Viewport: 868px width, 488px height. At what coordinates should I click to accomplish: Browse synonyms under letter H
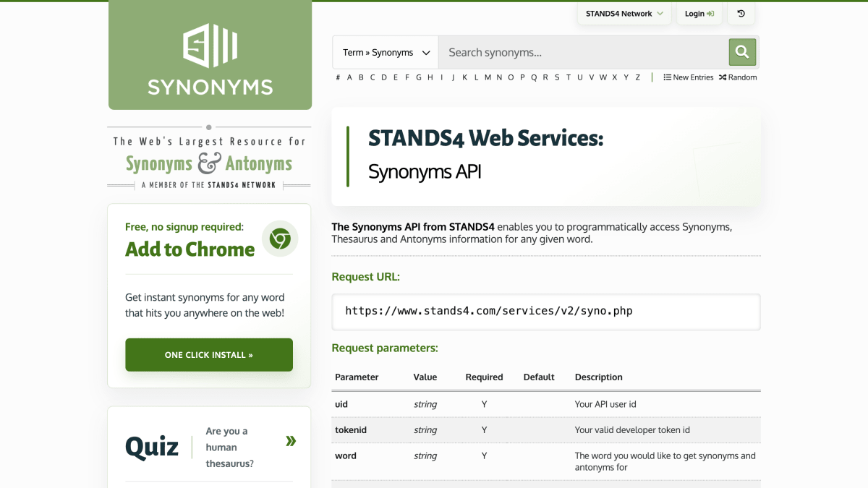coord(430,77)
